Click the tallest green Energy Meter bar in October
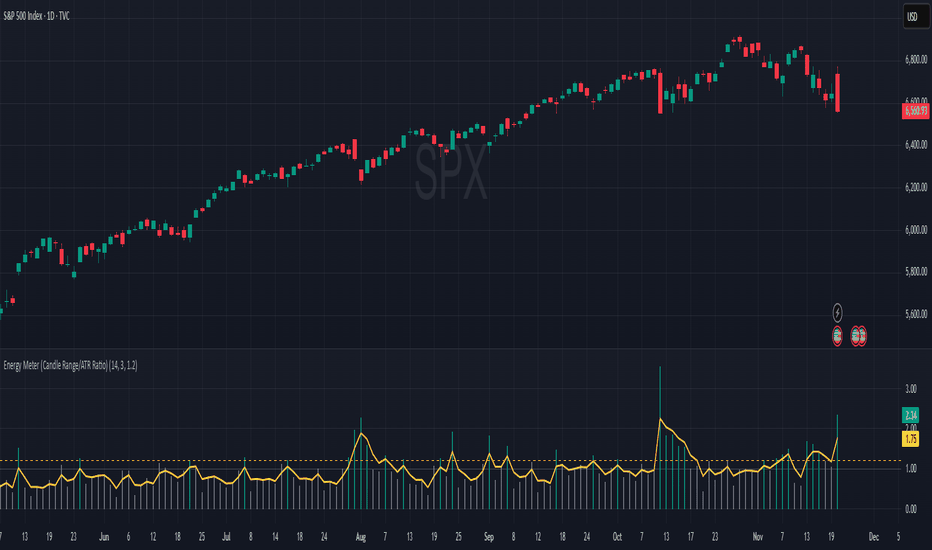Screen dimensions: 932x550 click(x=660, y=438)
